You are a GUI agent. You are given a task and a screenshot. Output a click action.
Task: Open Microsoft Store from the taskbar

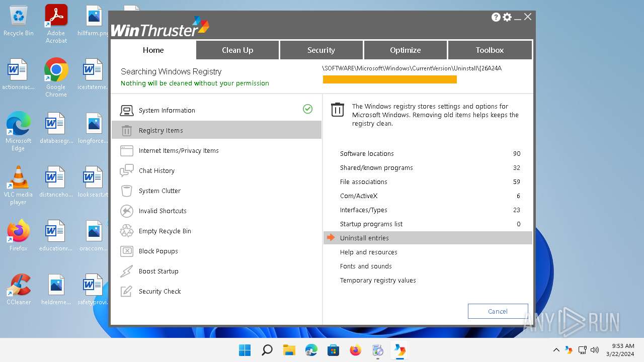(x=334, y=350)
